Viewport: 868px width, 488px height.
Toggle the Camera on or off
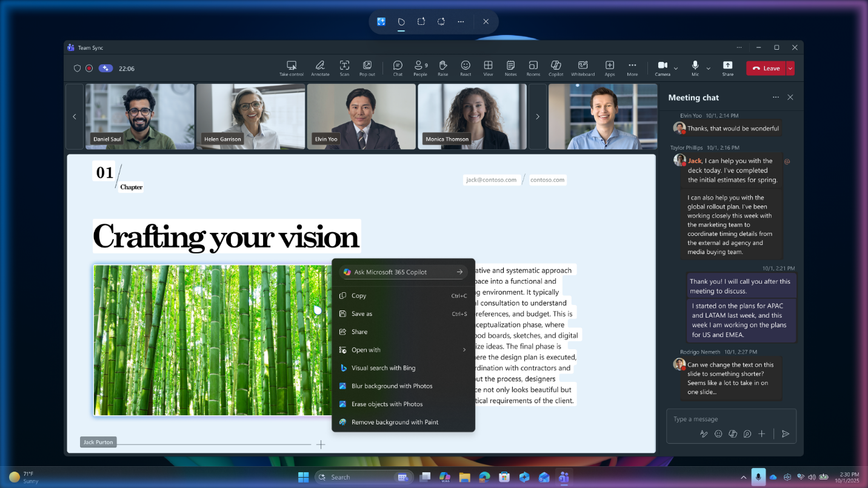click(x=663, y=68)
